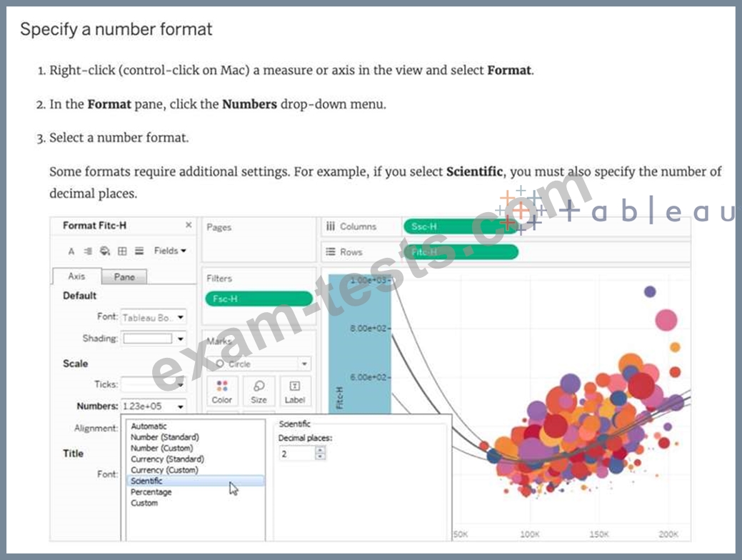Select the Percentage format option

point(151,492)
